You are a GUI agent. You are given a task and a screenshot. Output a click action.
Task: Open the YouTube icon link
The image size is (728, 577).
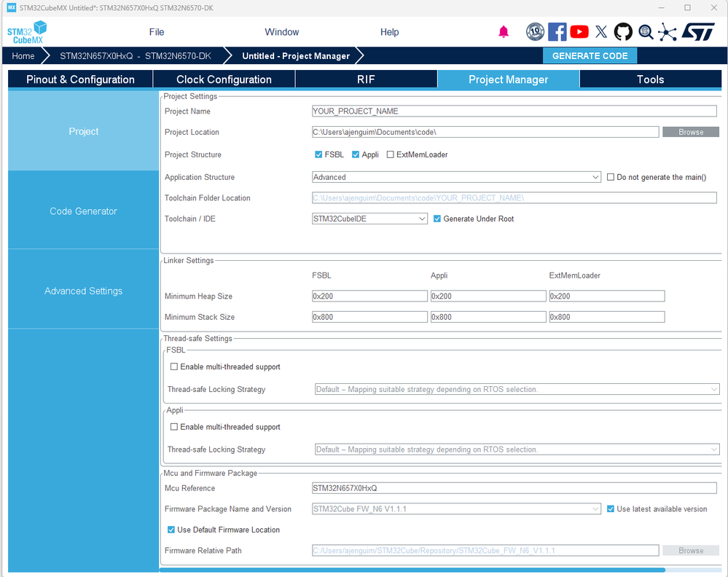click(x=579, y=31)
